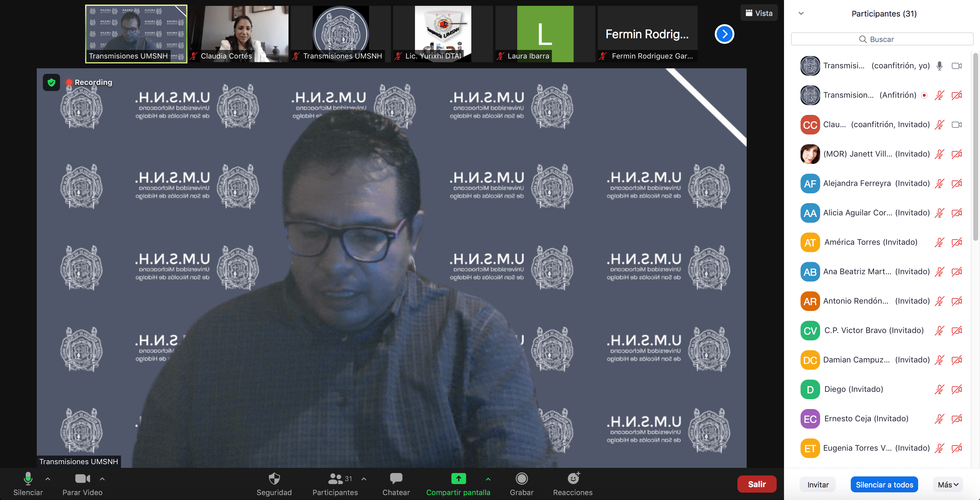Open the Chatear chat bubble
This screenshot has height=500, width=980.
coord(396,479)
